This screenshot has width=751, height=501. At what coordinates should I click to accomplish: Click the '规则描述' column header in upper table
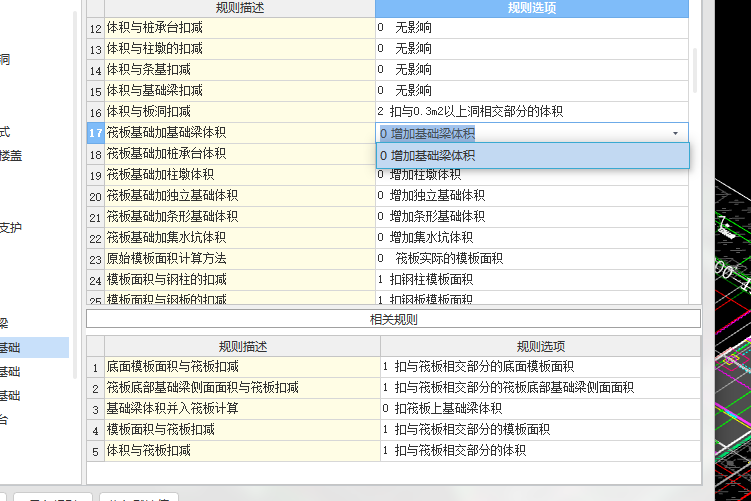pyautogui.click(x=239, y=8)
